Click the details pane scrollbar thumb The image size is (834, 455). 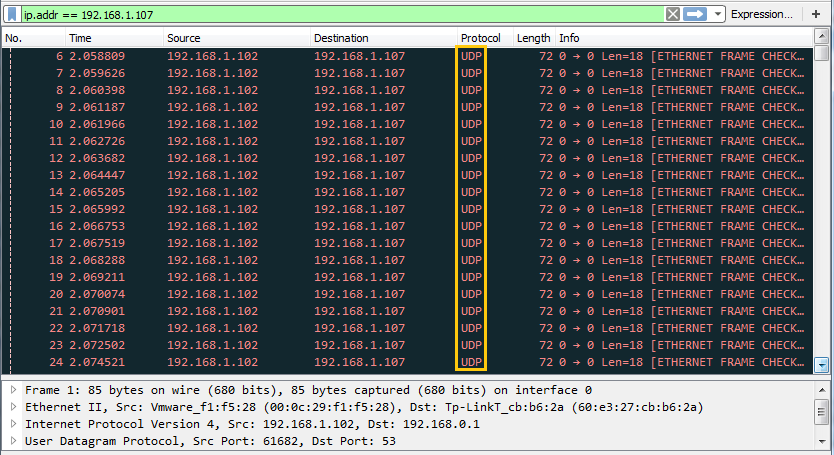click(822, 411)
